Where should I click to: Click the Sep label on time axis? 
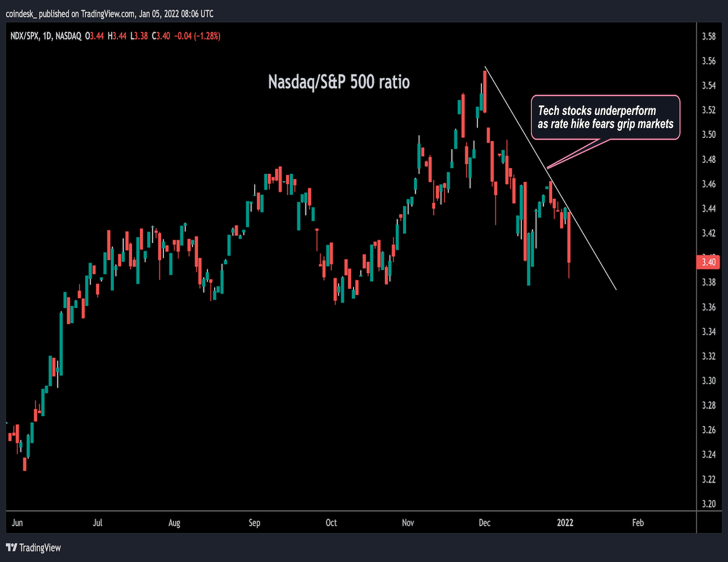click(254, 522)
